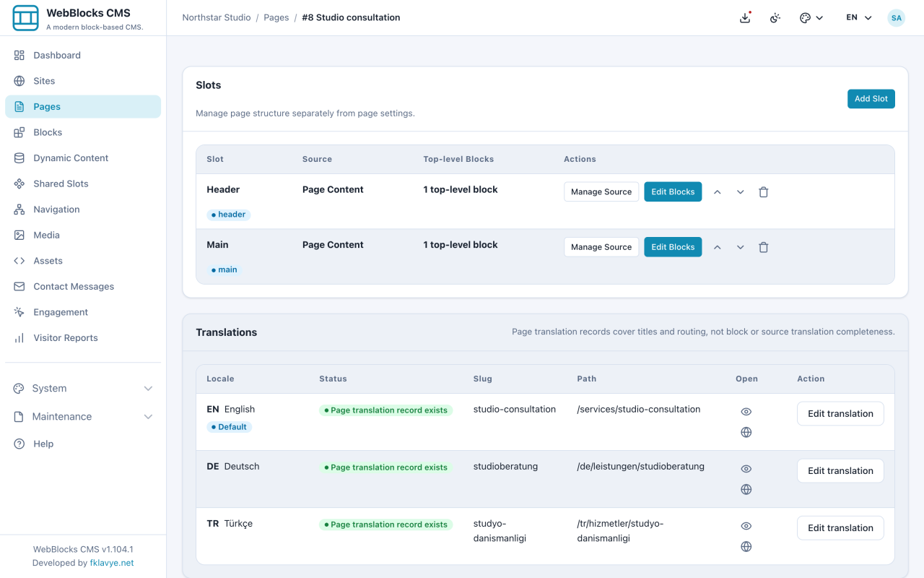Viewport: 924px width, 578px height.
Task: Delete the Main slot
Action: click(x=764, y=247)
